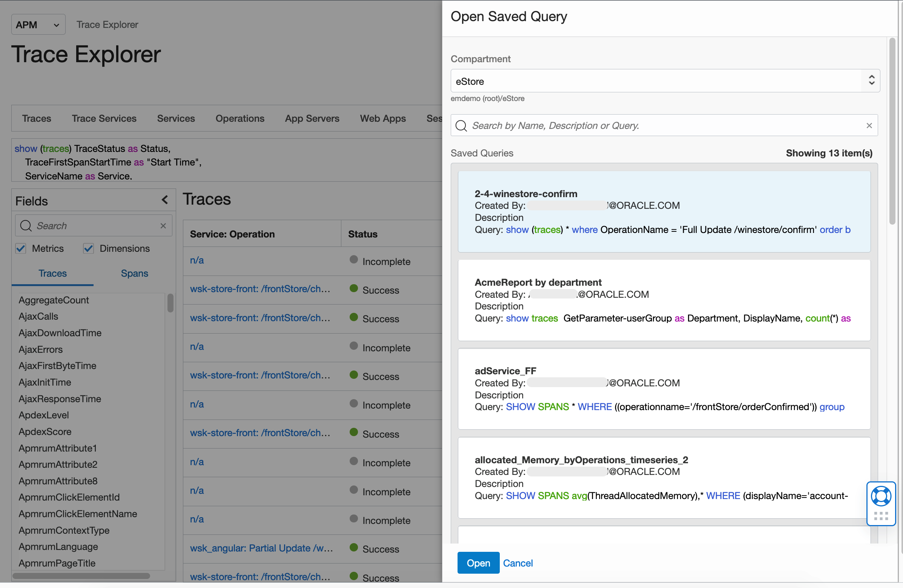Screen dimensions: 903x588
Task: Open the Trace Services tab
Action: (x=104, y=118)
